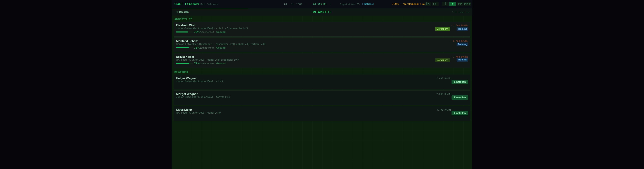Hire applicant Holger Wagner via Einstellen
The height and width of the screenshot is (169, 644).
tap(460, 82)
